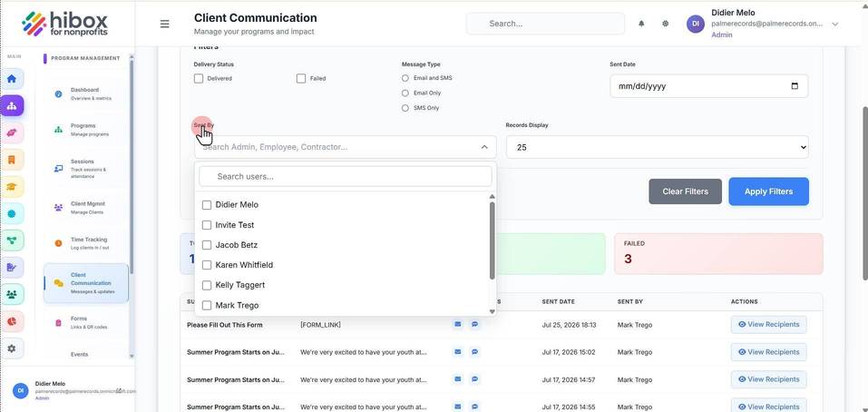Check the Failed status checkbox
The width and height of the screenshot is (868, 412).
click(301, 79)
